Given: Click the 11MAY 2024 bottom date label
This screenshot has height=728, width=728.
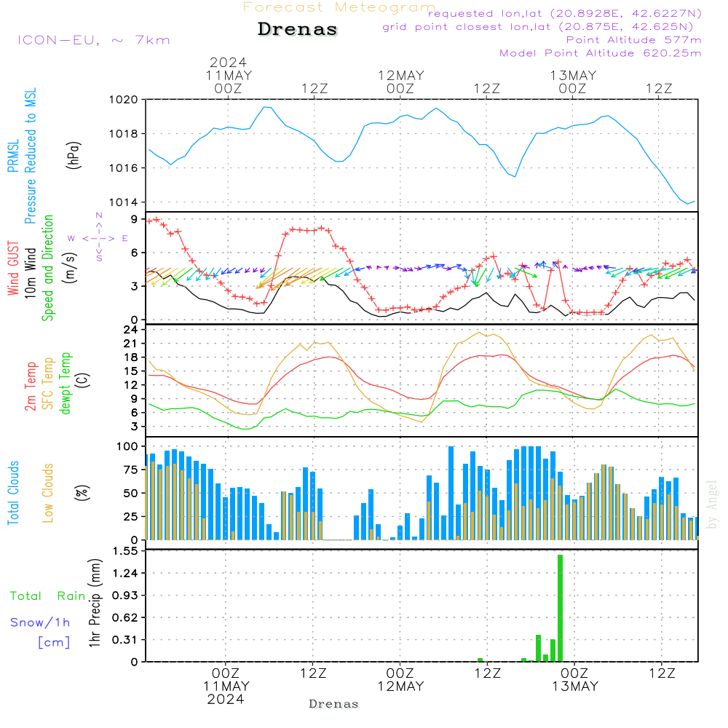Looking at the screenshot, I should pyautogui.click(x=226, y=692).
